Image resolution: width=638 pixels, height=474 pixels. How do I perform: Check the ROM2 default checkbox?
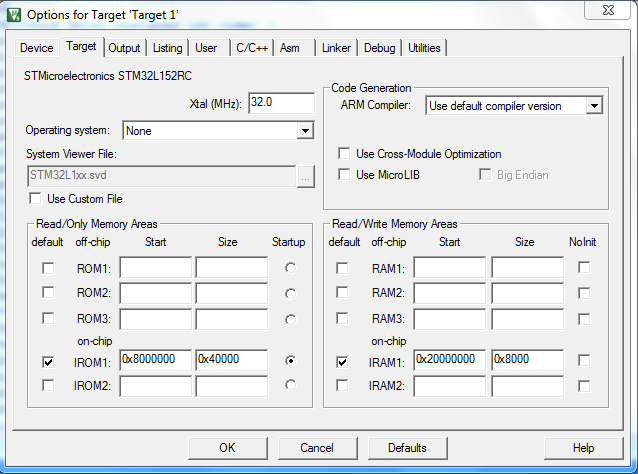[48, 293]
